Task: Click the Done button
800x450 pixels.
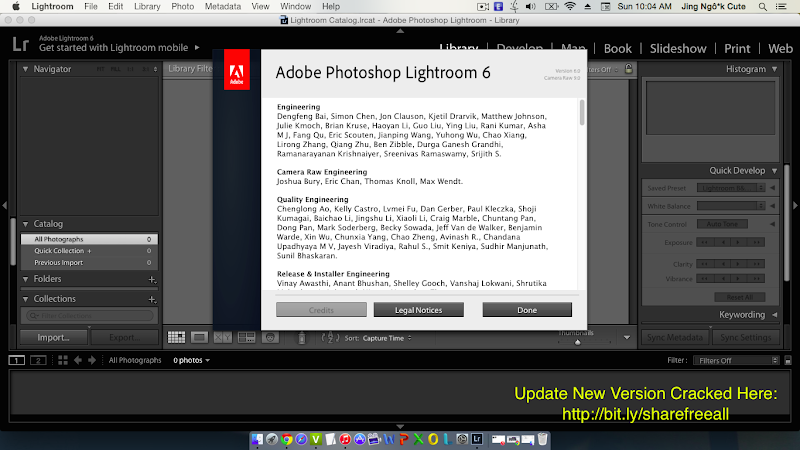Action: [527, 310]
